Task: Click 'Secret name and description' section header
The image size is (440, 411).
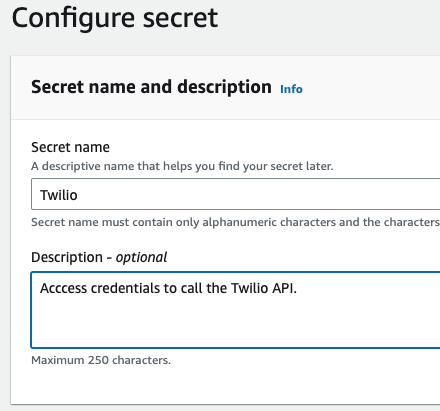Action: point(151,87)
